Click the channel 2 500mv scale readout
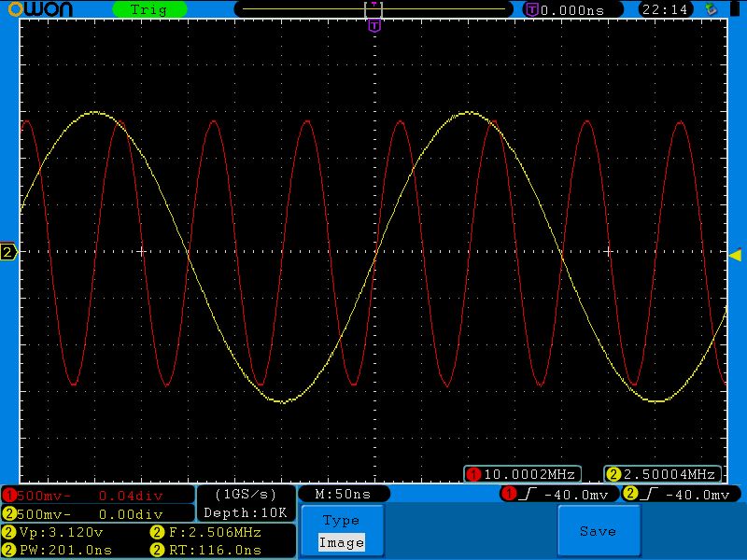This screenshot has height=560, width=747. pyautogui.click(x=43, y=514)
